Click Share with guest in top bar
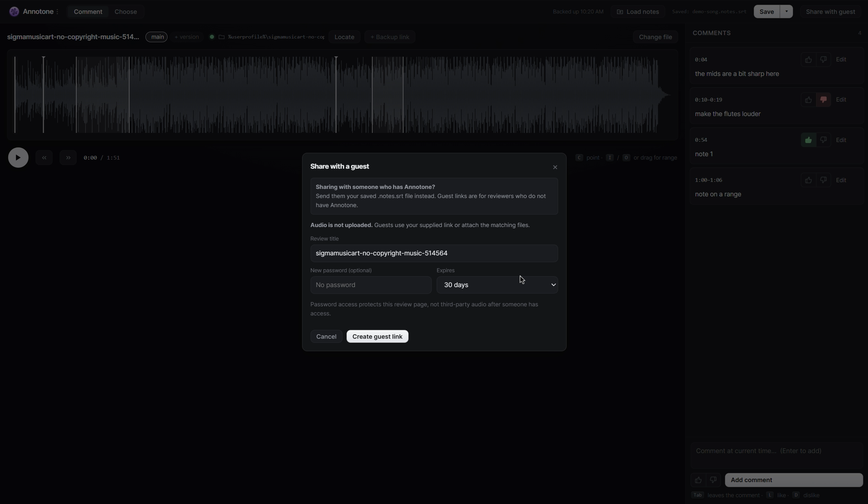This screenshot has height=504, width=868. (x=830, y=12)
